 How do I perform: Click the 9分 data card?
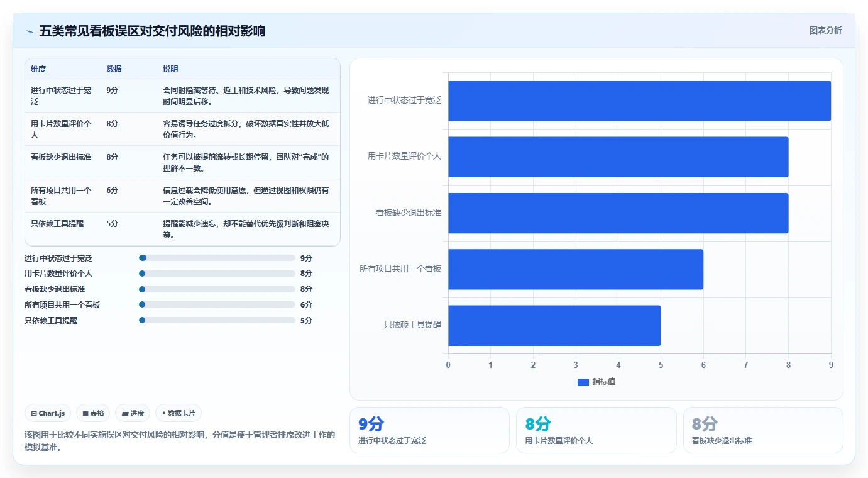click(429, 430)
